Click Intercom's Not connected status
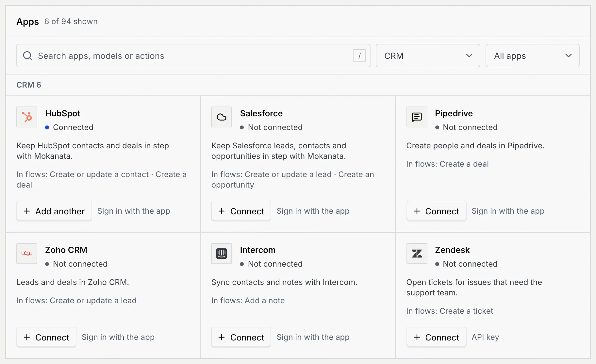This screenshot has height=364, width=596. [271, 264]
